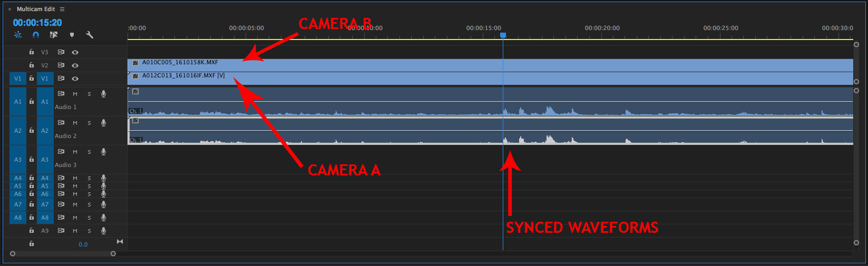868x266 pixels.
Task: Toggle sync lock for V2
Action: pos(61,65)
